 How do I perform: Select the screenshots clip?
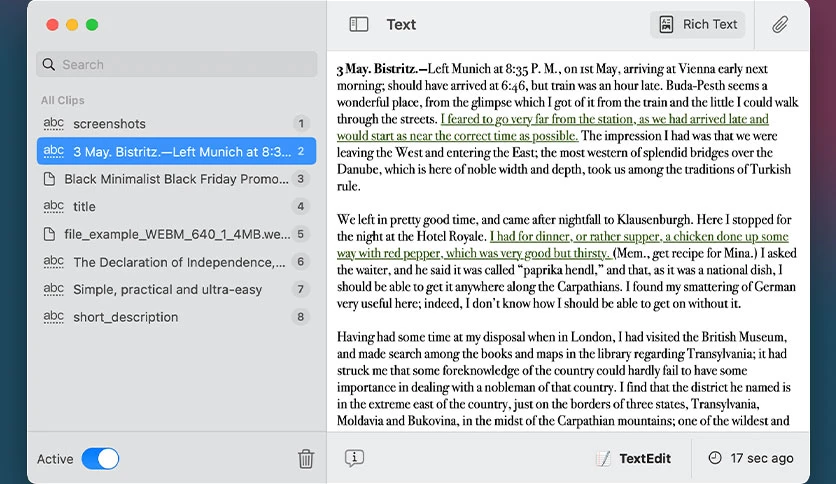(x=176, y=124)
